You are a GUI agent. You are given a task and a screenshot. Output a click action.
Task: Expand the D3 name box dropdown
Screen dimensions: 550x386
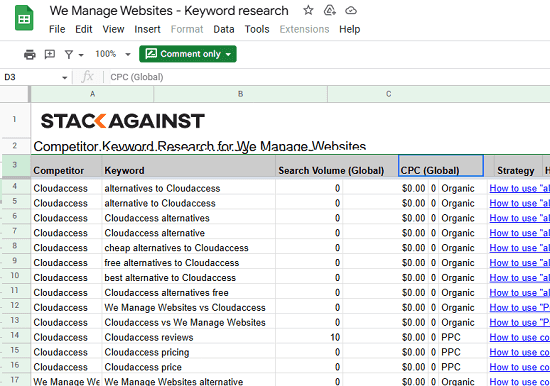(x=65, y=78)
